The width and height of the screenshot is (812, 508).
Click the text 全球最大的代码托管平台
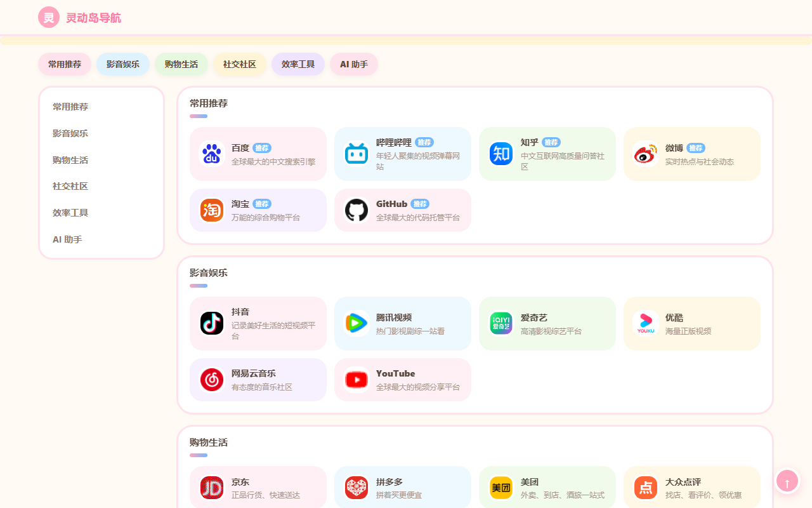click(x=418, y=218)
